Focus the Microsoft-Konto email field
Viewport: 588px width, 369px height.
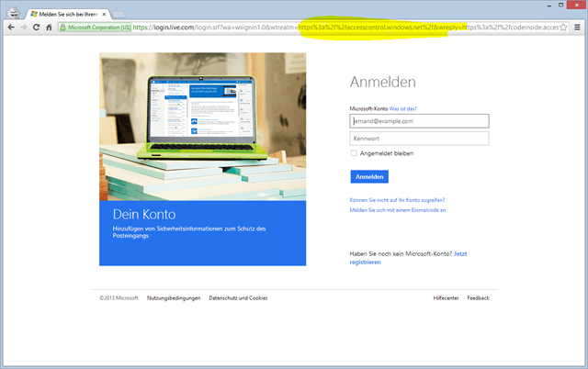419,121
